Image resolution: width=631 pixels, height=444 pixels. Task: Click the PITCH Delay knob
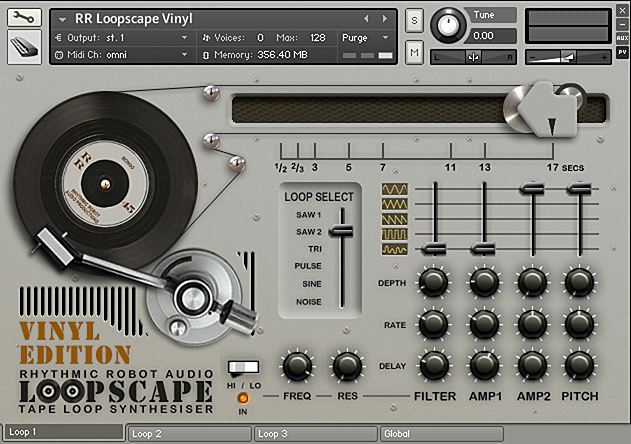pos(579,366)
